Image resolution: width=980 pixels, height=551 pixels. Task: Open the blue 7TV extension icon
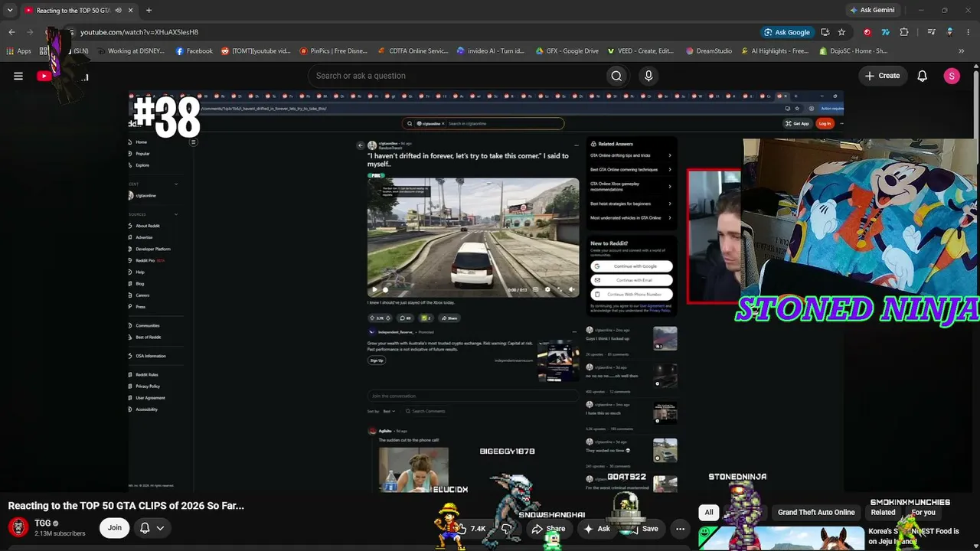pos(886,32)
